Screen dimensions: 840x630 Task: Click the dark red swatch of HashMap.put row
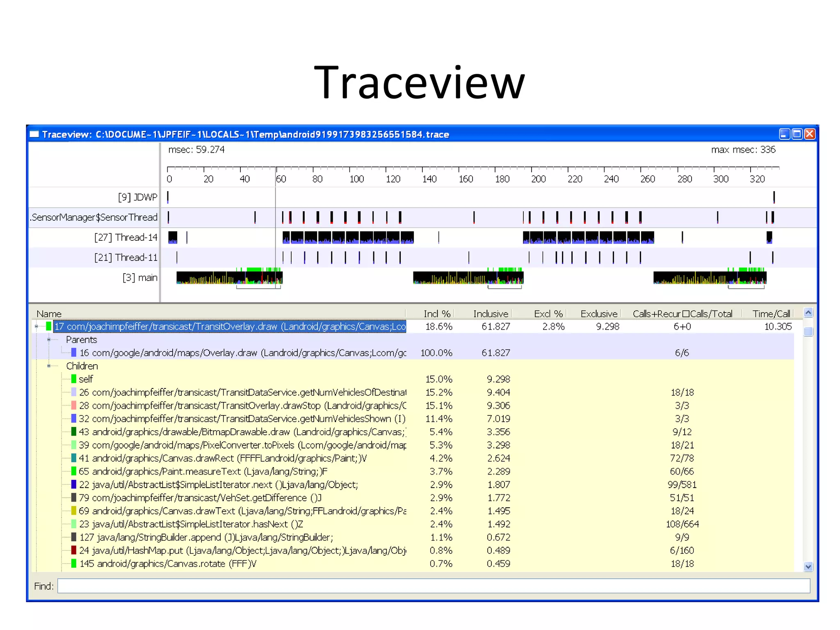[x=74, y=550]
